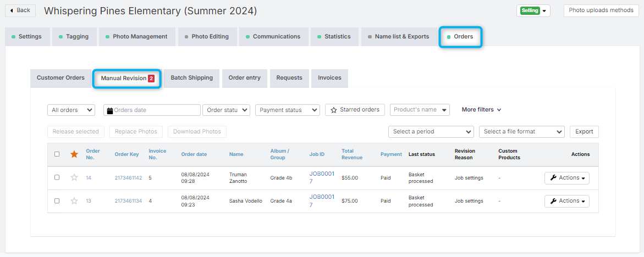This screenshot has height=257, width=644.
Task: Open the Invoices sub-tab
Action: pos(329,78)
